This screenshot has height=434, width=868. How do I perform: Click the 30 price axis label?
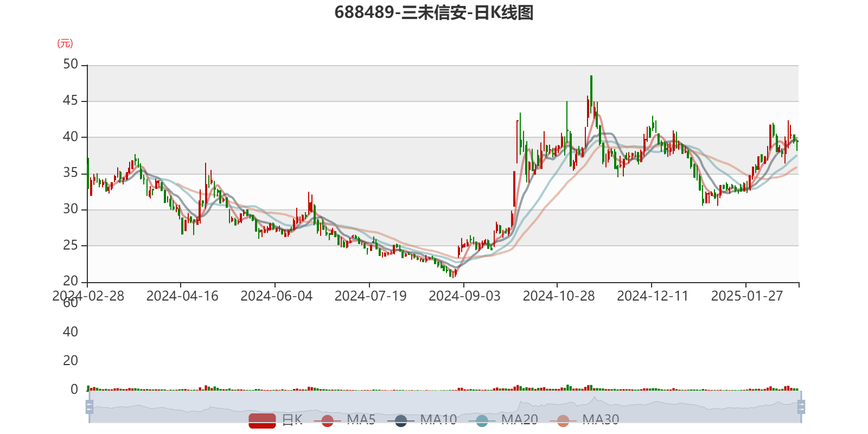click(71, 209)
